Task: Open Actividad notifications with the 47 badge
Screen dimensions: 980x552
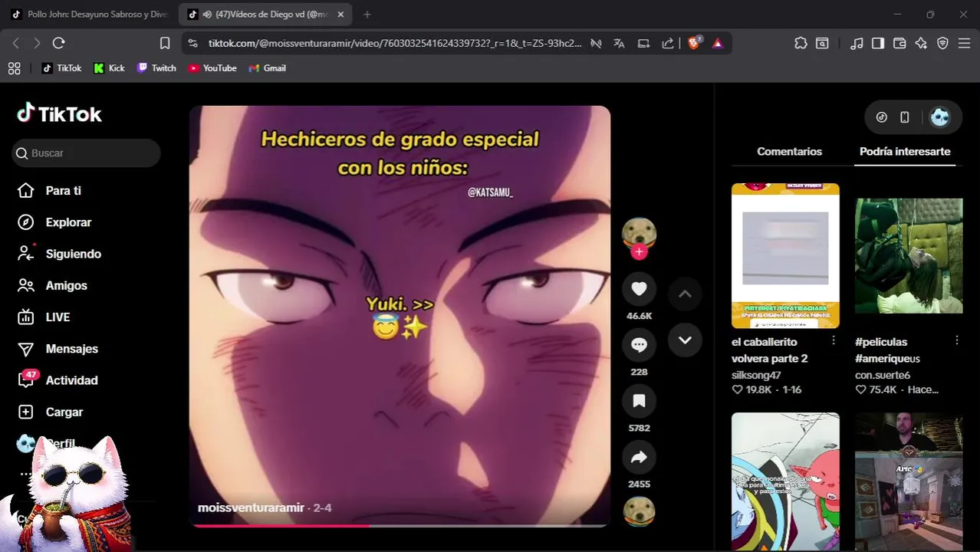Action: point(71,380)
